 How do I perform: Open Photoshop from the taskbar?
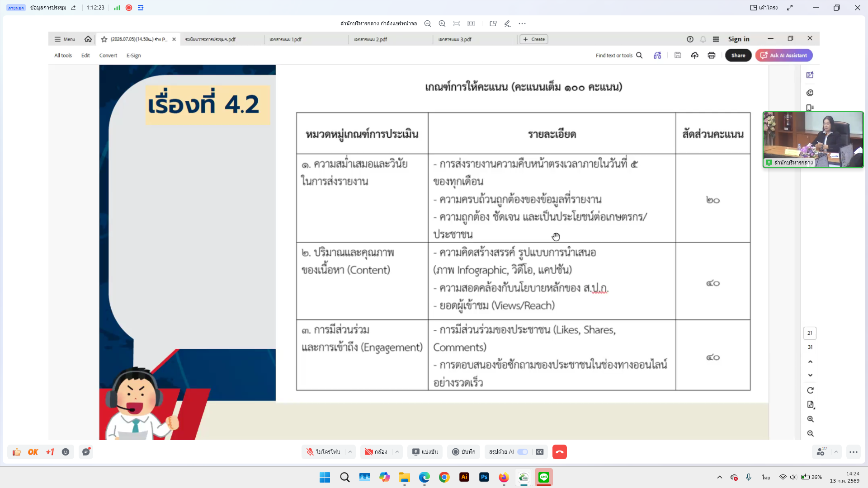pyautogui.click(x=484, y=477)
